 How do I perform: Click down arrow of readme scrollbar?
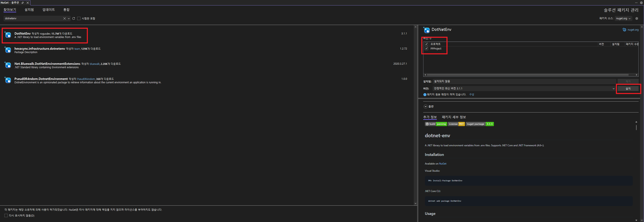point(636,220)
